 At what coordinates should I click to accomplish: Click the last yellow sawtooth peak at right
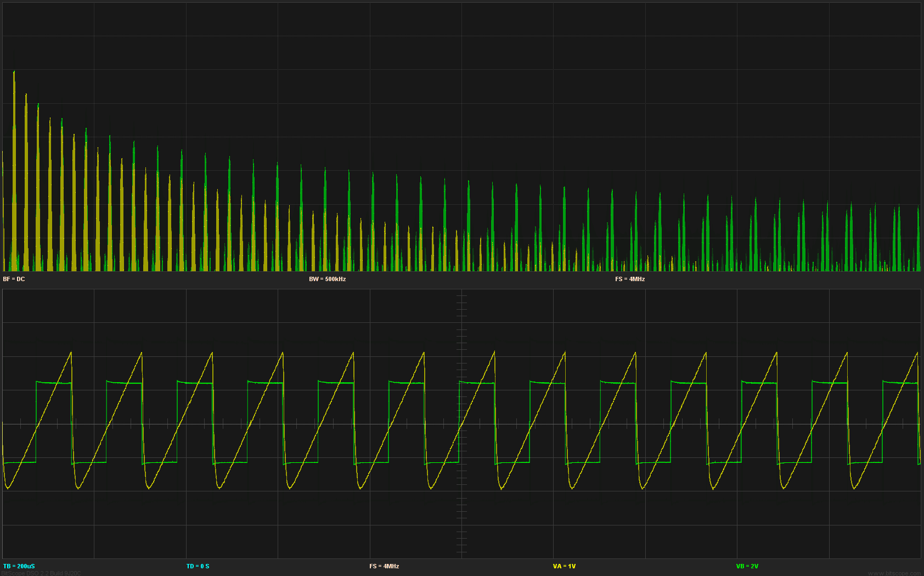[917, 353]
